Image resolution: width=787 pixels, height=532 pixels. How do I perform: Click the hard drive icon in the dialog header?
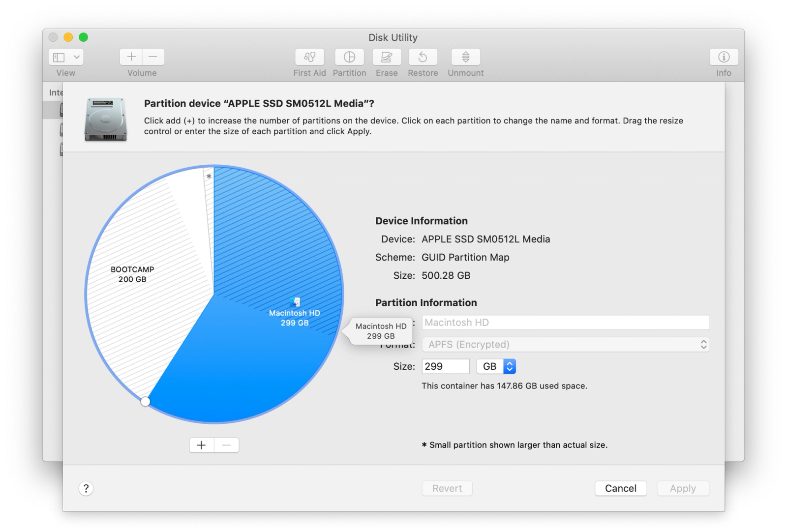pos(106,119)
